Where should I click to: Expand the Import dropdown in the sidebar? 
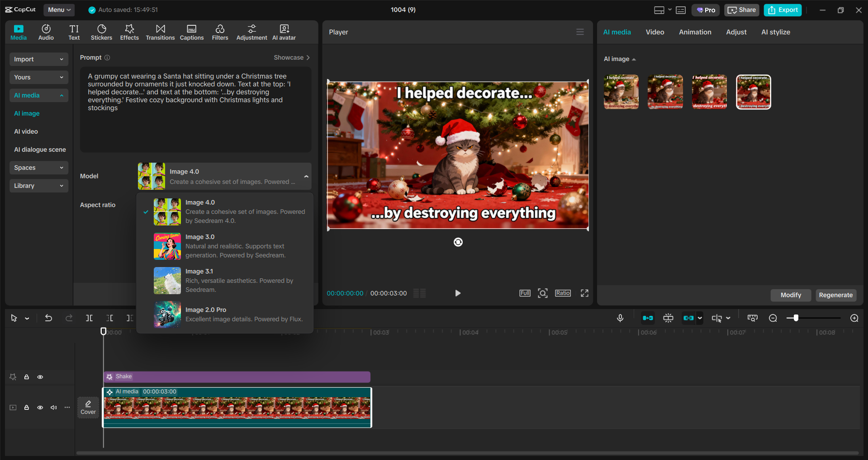[x=38, y=59]
